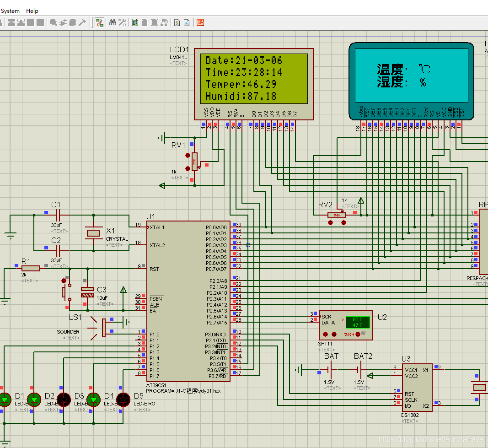Open the Property Assignment Tool wrench icon
The height and width of the screenshot is (448, 488).
(122, 22)
